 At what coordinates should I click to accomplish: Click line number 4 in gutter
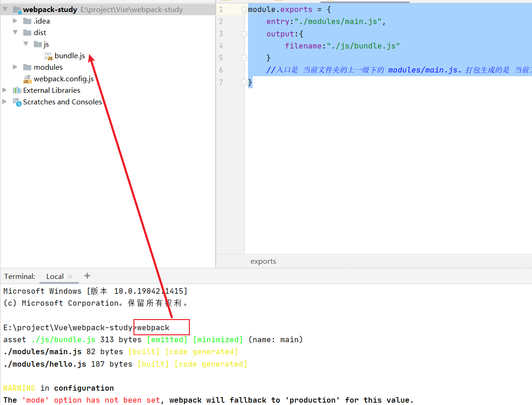pyautogui.click(x=221, y=46)
